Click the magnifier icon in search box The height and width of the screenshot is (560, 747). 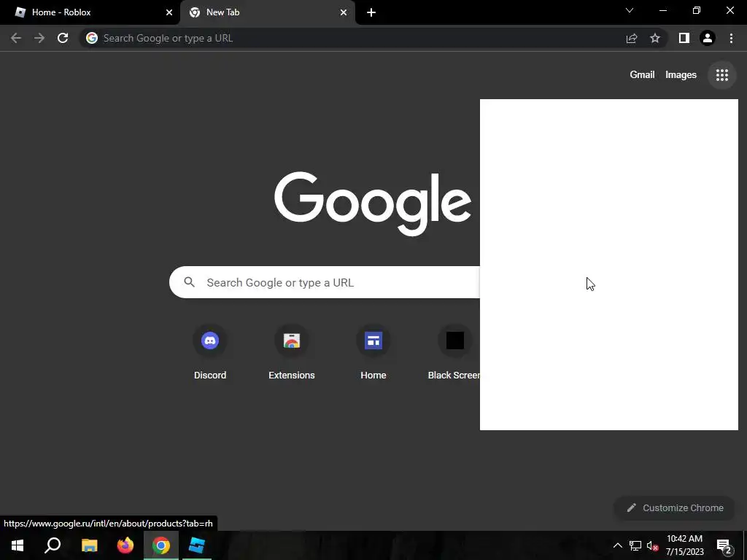189,282
